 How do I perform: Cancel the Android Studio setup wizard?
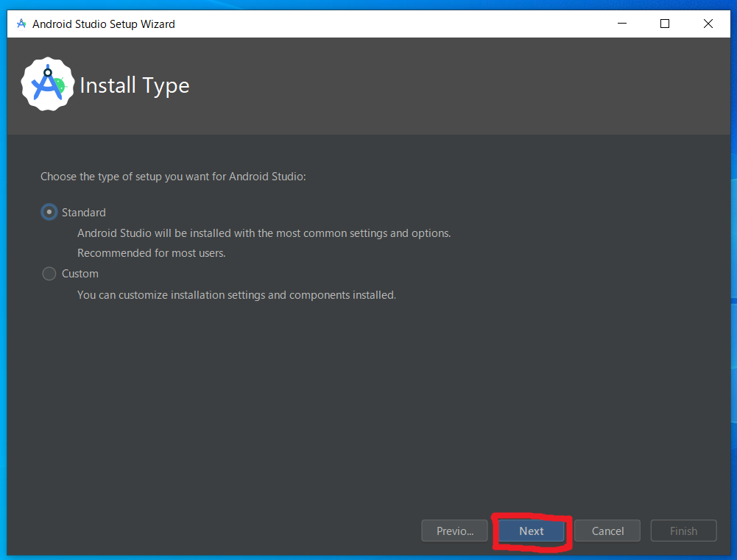pyautogui.click(x=607, y=531)
